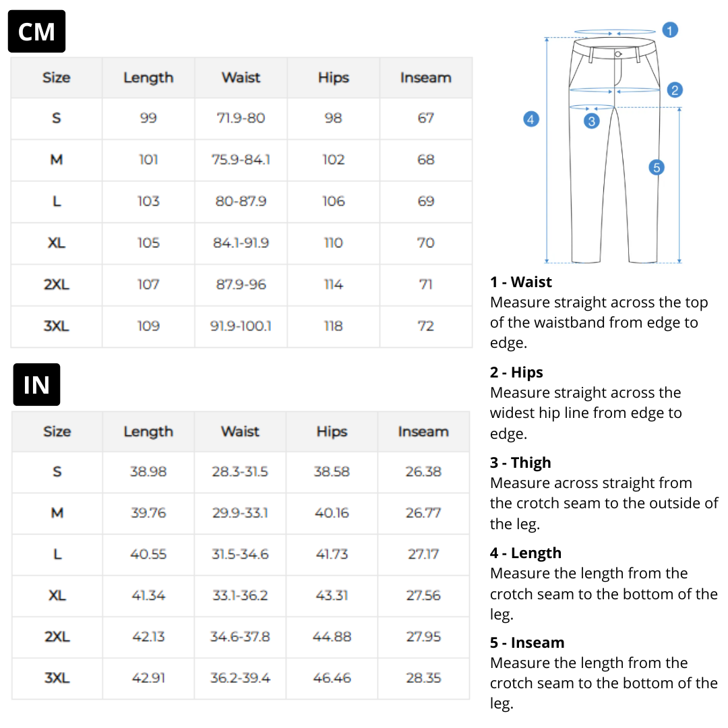Click the 91.9-100.1 waist value
This screenshot has height=728, width=728.
point(241,326)
